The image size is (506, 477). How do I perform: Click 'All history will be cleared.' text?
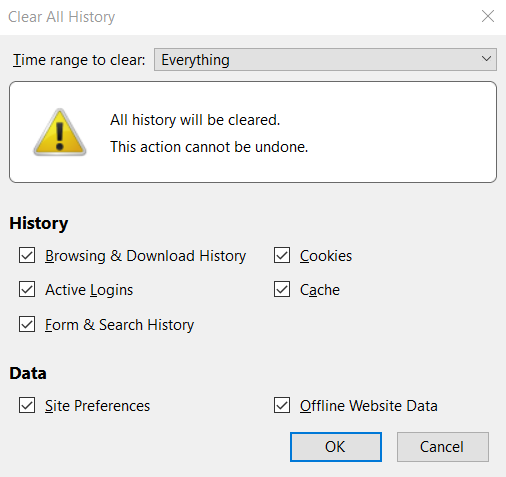pos(195,120)
